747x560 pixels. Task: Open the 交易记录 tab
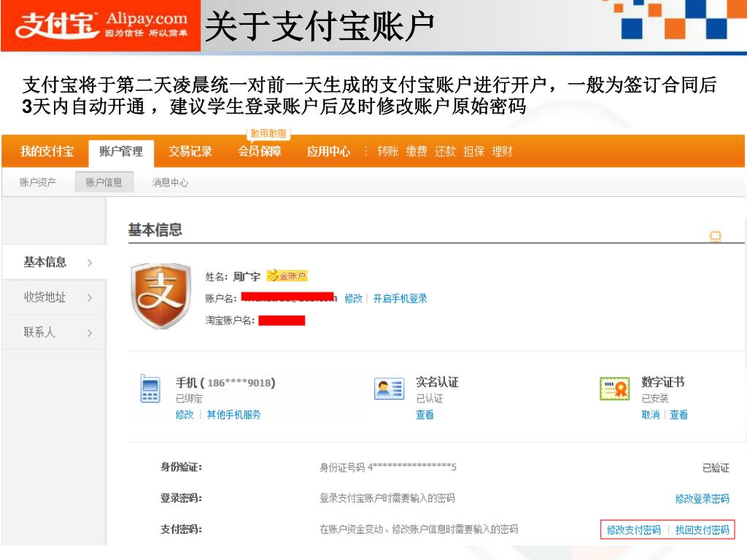click(x=190, y=152)
